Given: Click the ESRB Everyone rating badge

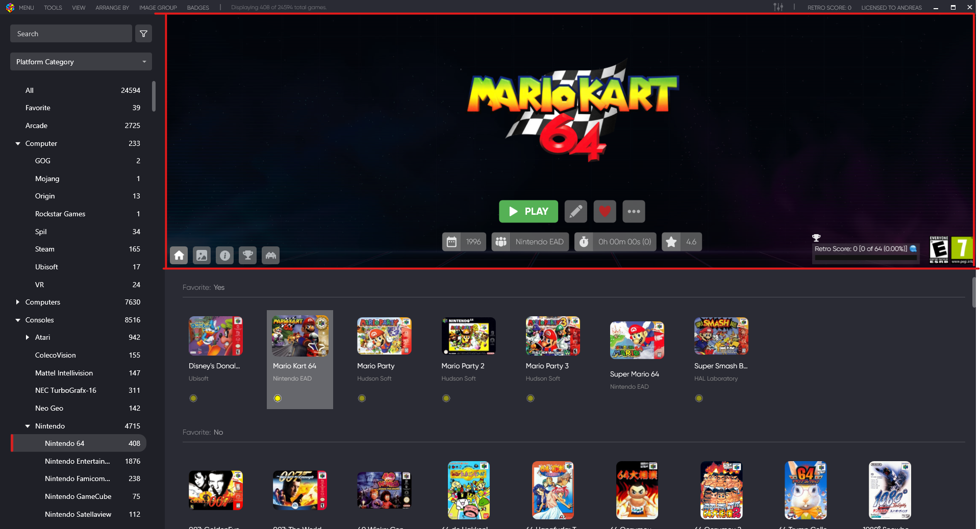Looking at the screenshot, I should coord(939,249).
